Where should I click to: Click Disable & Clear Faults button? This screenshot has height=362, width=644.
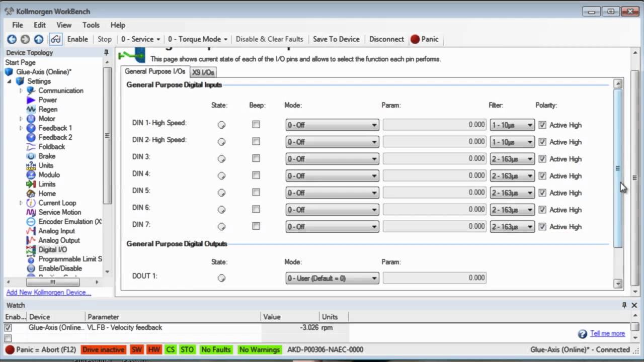point(270,39)
